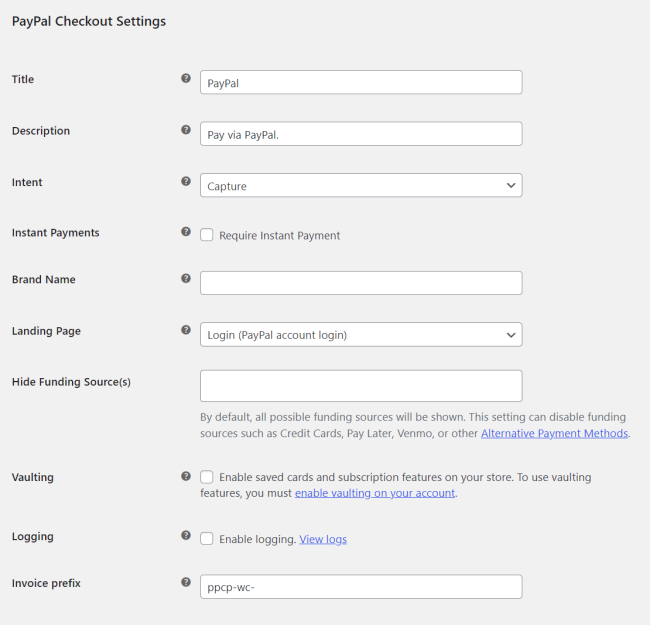Viewport: 650px width, 625px height.
Task: Click the Instant Payments help icon
Action: tap(186, 232)
